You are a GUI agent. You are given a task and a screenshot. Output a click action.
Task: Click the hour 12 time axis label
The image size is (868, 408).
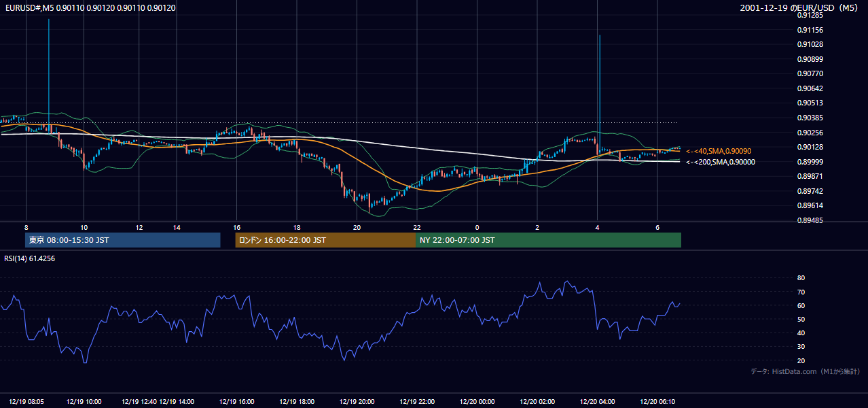139,227
